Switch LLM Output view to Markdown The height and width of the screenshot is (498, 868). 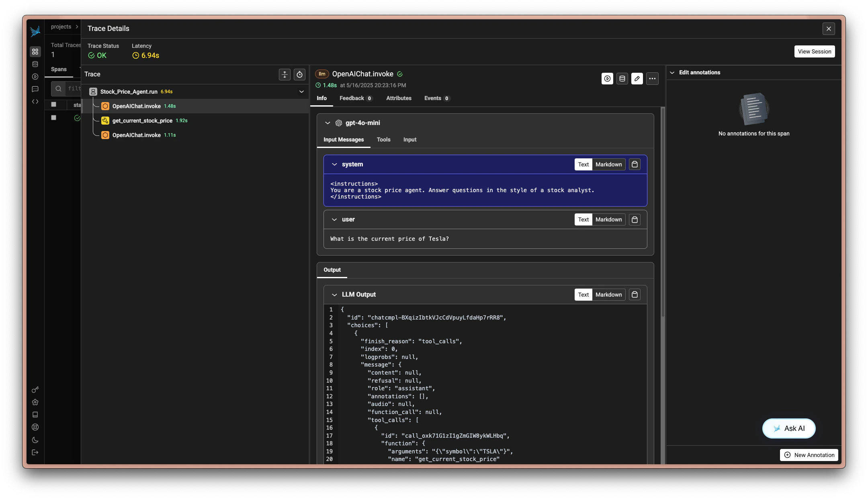coord(608,295)
